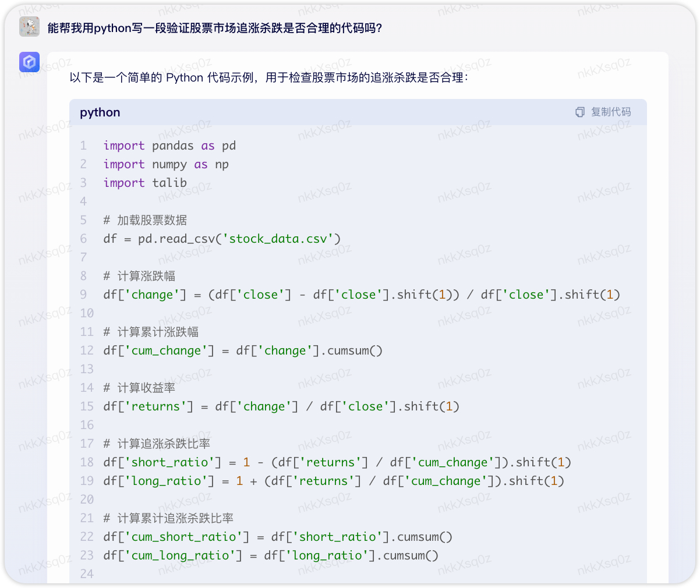
Task: Click the assistant intro sentence above the code
Action: [x=268, y=77]
